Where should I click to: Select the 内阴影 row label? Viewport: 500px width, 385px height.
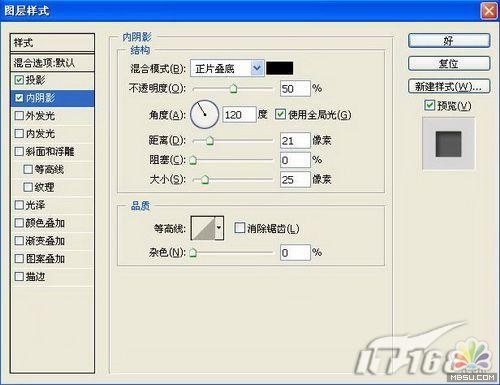[40, 98]
